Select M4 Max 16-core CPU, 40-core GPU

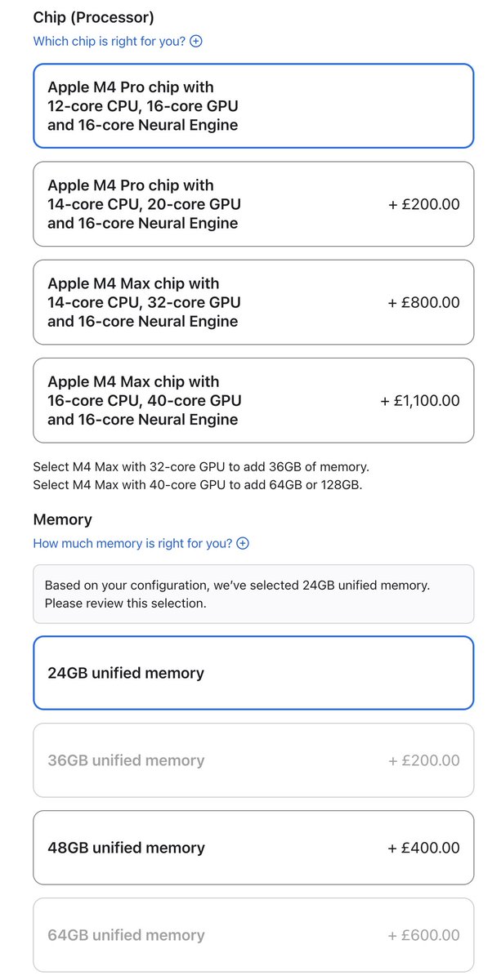253,400
